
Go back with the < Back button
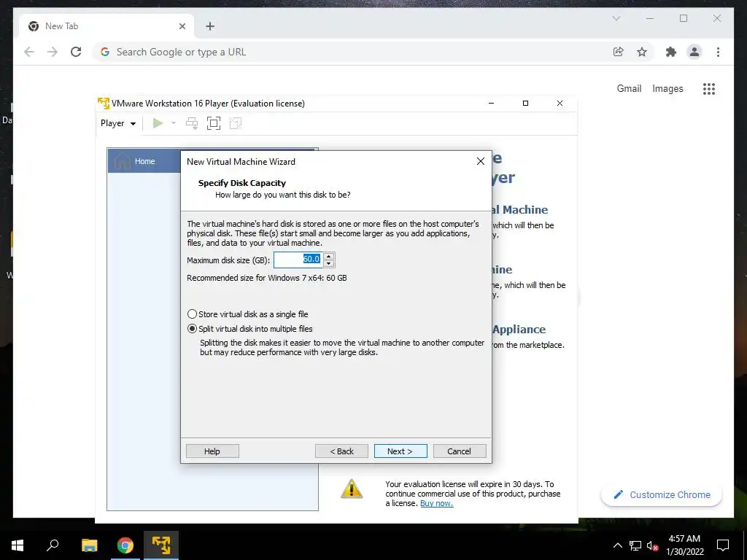point(341,451)
